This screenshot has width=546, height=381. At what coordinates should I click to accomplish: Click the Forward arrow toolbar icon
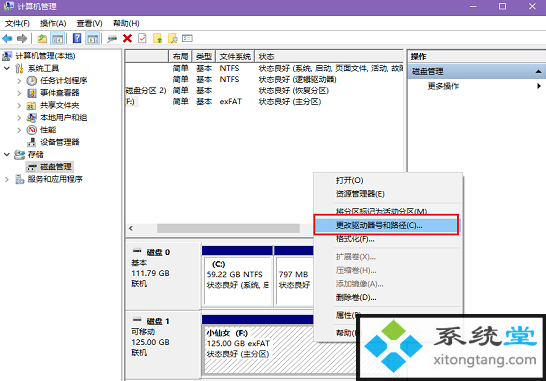(22, 38)
